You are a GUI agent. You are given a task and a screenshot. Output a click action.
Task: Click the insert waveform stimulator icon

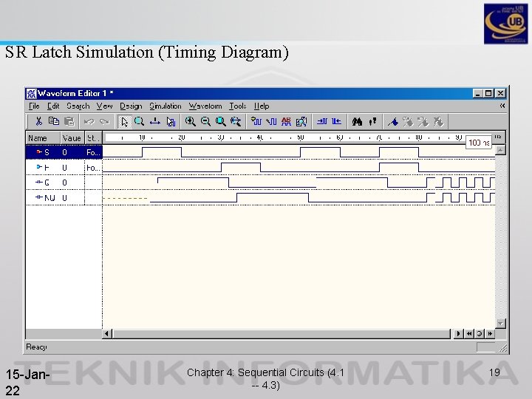pos(271,121)
